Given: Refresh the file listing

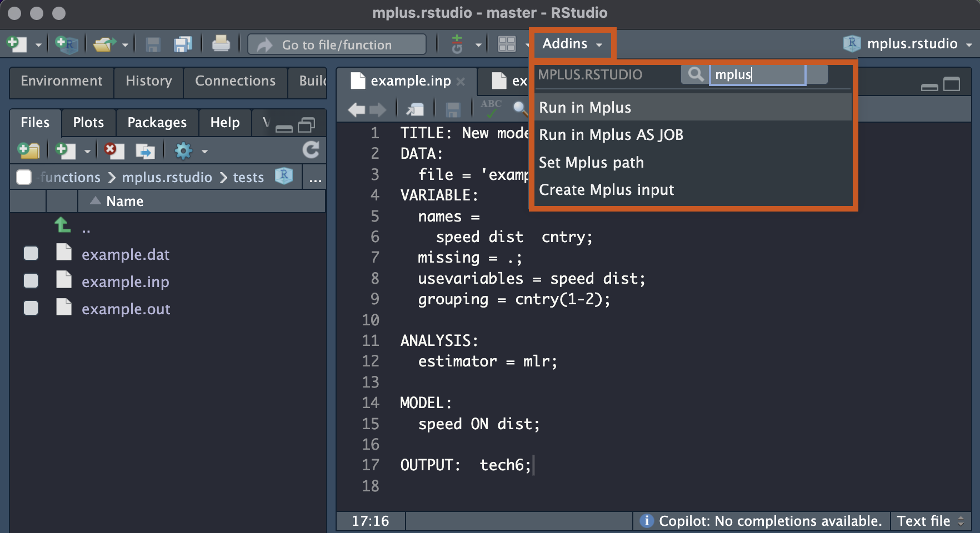Looking at the screenshot, I should pos(311,150).
